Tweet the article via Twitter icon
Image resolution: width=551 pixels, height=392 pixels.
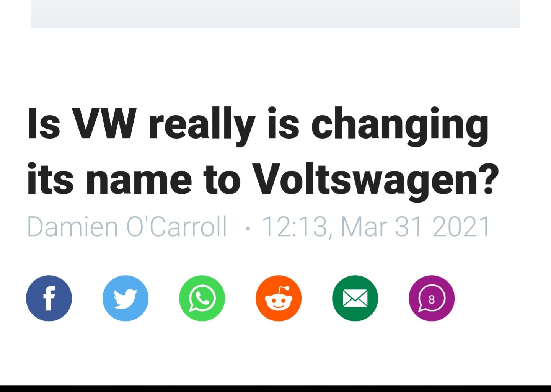[126, 298]
